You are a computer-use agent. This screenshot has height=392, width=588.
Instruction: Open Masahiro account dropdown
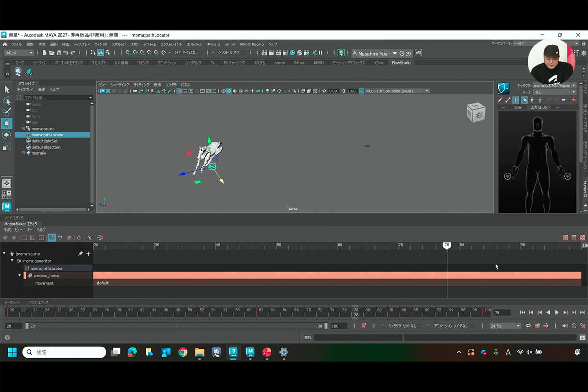click(374, 53)
